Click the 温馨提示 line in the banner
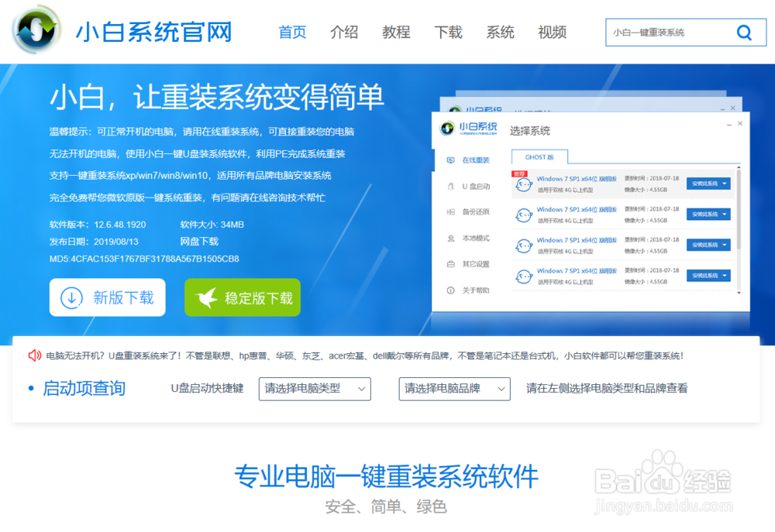Image resolution: width=775 pixels, height=532 pixels. (x=201, y=132)
